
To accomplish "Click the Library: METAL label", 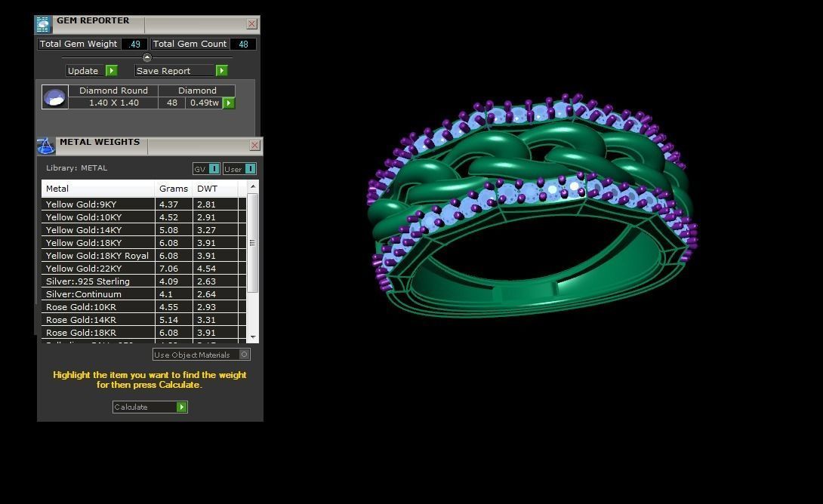I will pyautogui.click(x=76, y=167).
